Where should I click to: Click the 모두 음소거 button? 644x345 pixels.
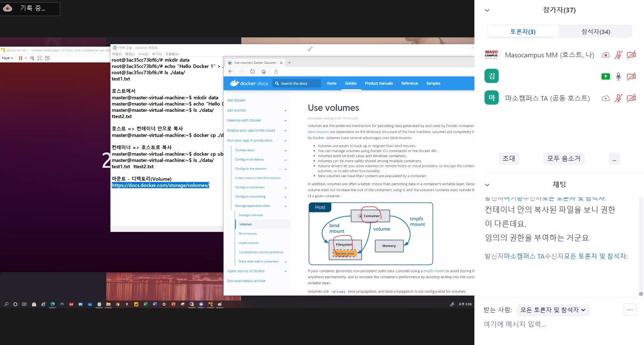564,158
